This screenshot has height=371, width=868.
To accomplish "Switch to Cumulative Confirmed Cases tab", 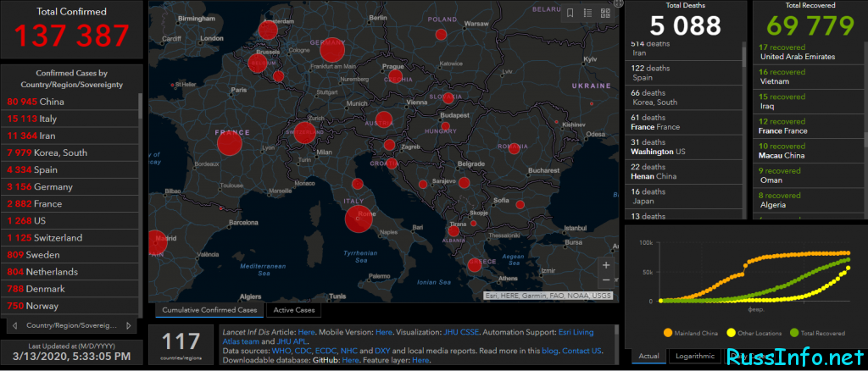I will click(209, 310).
